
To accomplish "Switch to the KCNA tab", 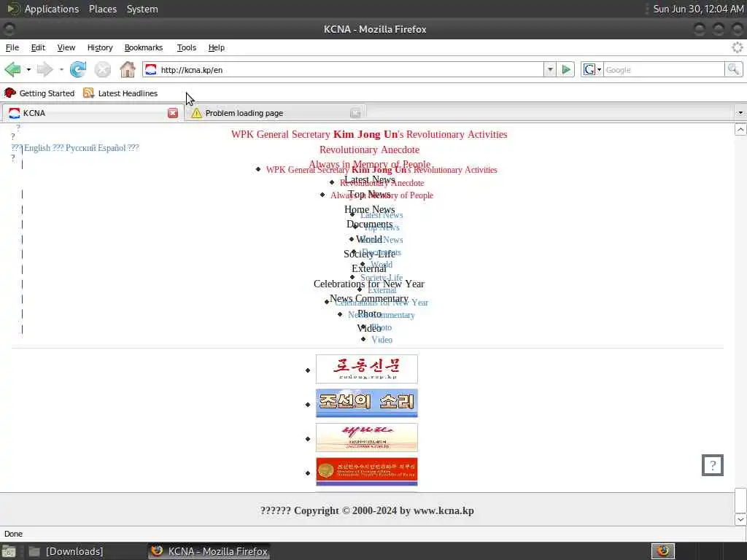I will [x=93, y=113].
